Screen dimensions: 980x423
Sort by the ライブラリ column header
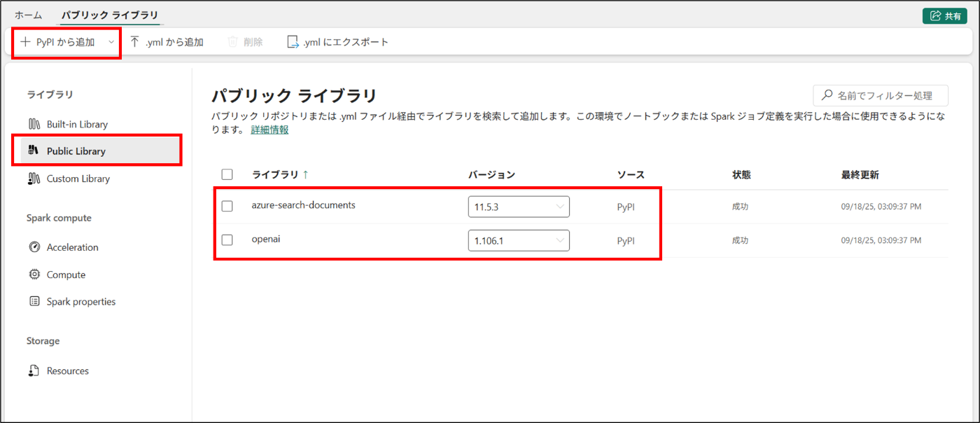point(275,174)
